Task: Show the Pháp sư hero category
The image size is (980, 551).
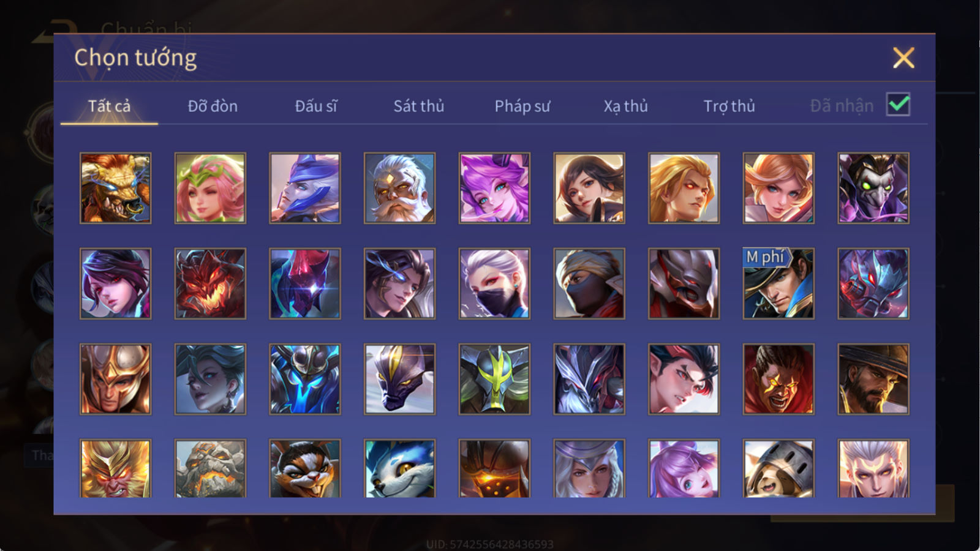Action: [x=522, y=106]
